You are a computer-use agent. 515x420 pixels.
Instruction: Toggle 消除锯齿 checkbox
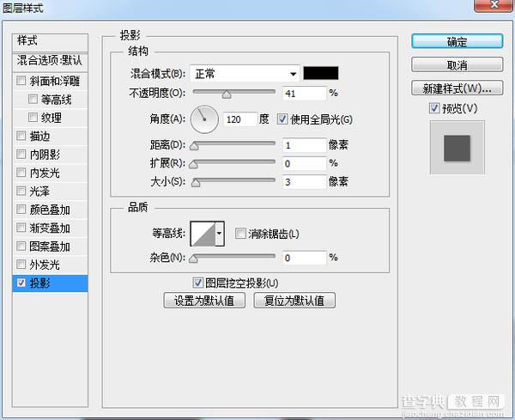(240, 234)
